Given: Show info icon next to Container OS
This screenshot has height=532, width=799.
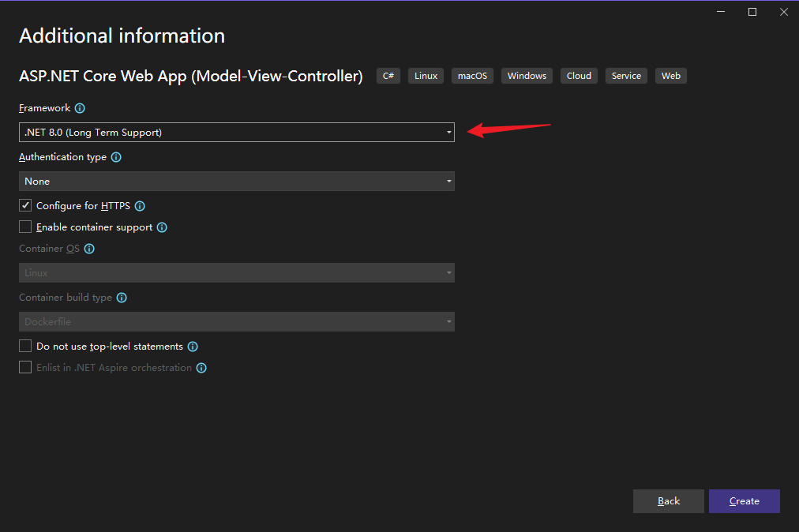Looking at the screenshot, I should (x=89, y=249).
